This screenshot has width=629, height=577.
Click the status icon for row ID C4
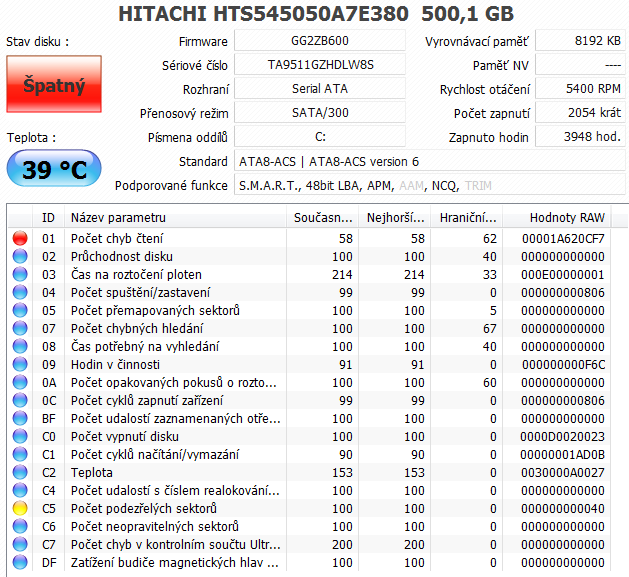20,490
